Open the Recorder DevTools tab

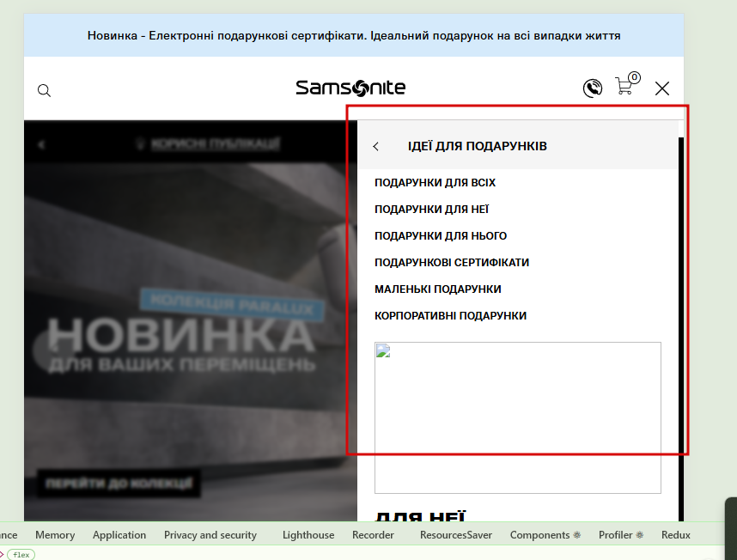[x=373, y=534]
